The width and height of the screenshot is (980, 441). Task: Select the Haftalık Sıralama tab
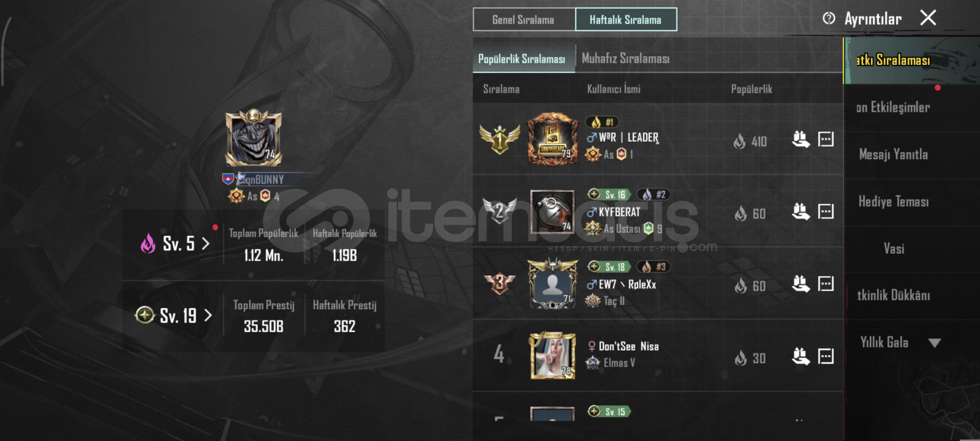[x=626, y=20]
